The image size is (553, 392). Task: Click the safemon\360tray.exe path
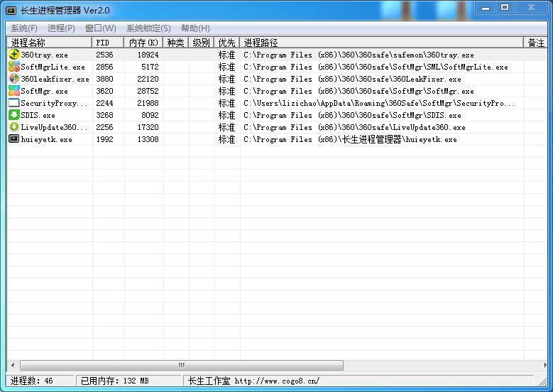pyautogui.click(x=358, y=55)
